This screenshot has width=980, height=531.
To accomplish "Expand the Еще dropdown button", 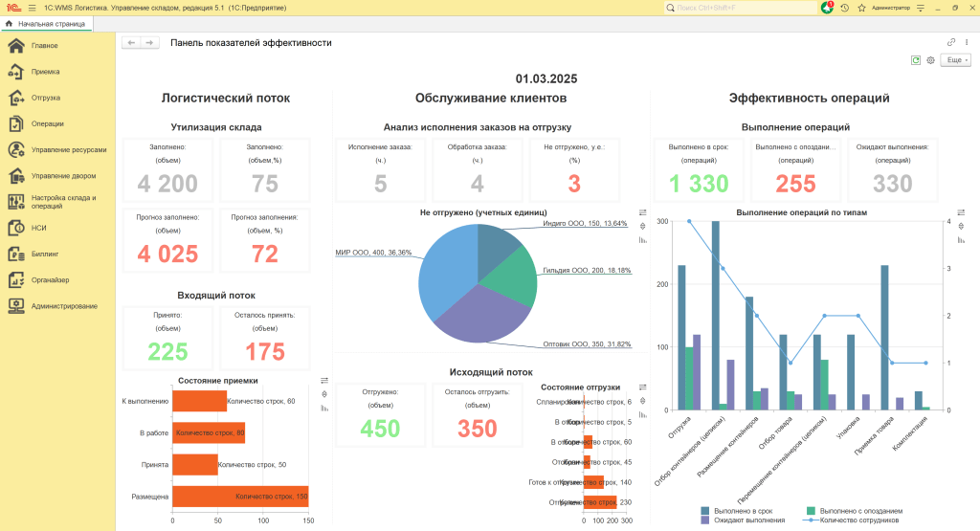I will pos(955,60).
